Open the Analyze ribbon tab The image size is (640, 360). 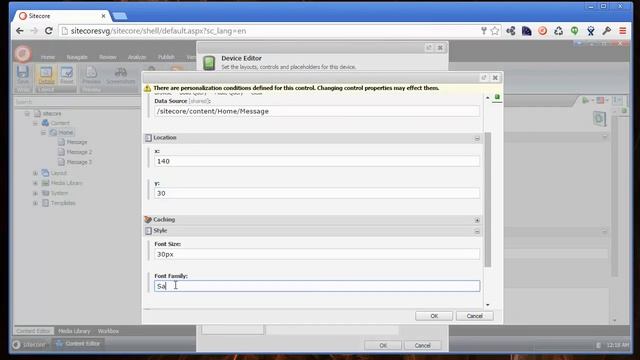pyautogui.click(x=137, y=57)
